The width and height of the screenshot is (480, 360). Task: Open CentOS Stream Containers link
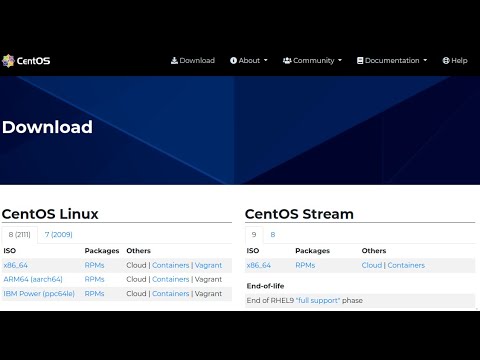pos(406,265)
